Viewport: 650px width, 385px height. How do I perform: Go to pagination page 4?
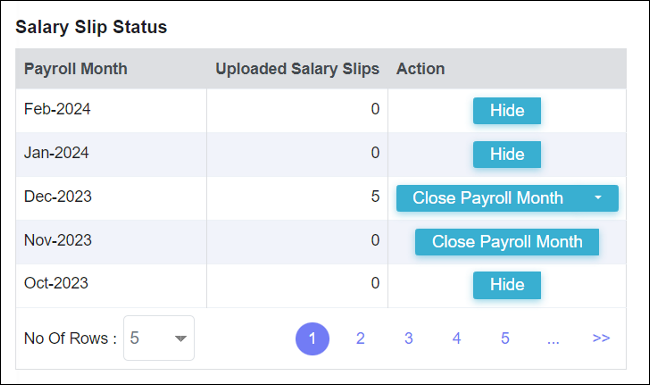click(457, 339)
